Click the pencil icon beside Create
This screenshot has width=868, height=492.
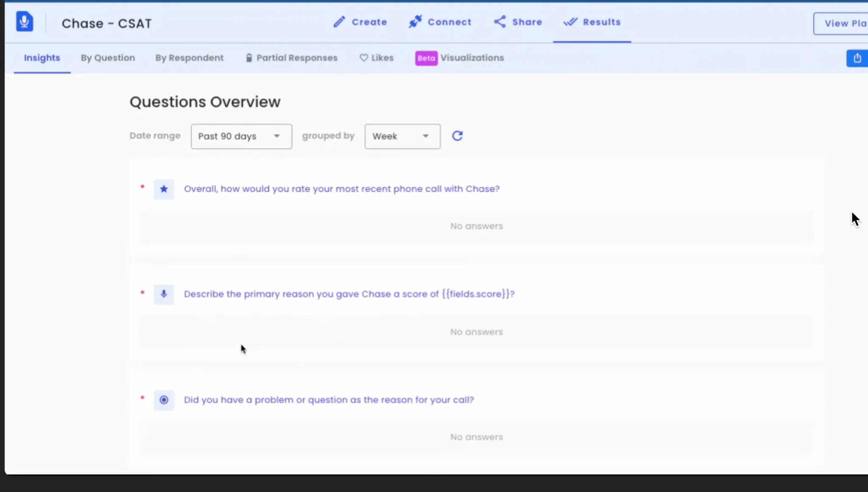(339, 22)
